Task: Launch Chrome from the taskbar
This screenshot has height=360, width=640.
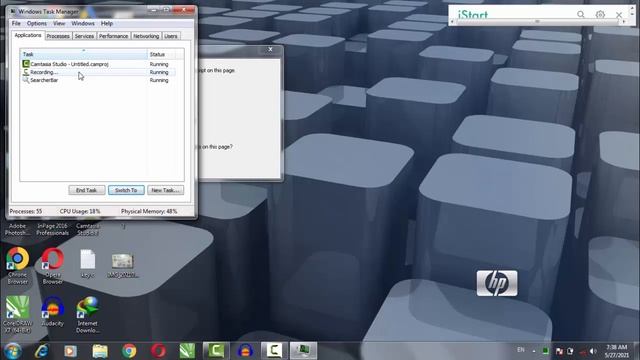Action: tap(129, 351)
